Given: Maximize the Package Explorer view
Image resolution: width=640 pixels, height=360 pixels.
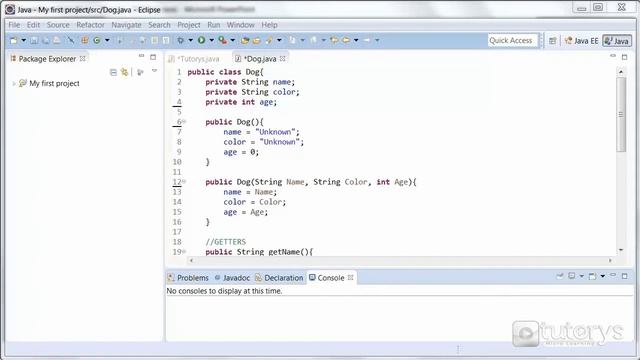Looking at the screenshot, I should 153,57.
